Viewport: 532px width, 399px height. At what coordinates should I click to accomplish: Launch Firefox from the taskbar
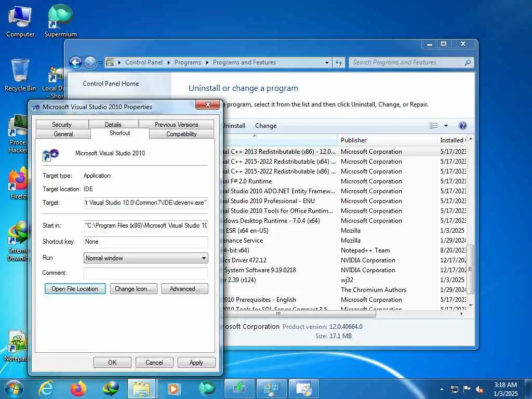point(78,389)
